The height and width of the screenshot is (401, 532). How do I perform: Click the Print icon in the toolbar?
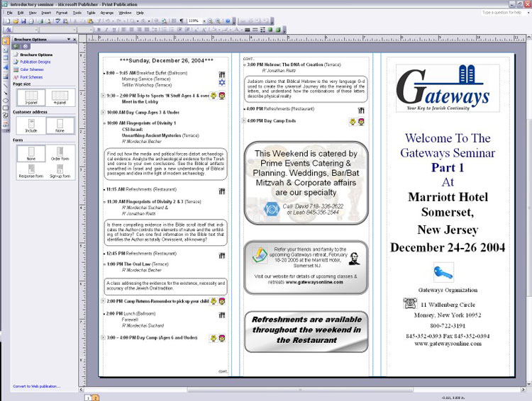[x=40, y=21]
